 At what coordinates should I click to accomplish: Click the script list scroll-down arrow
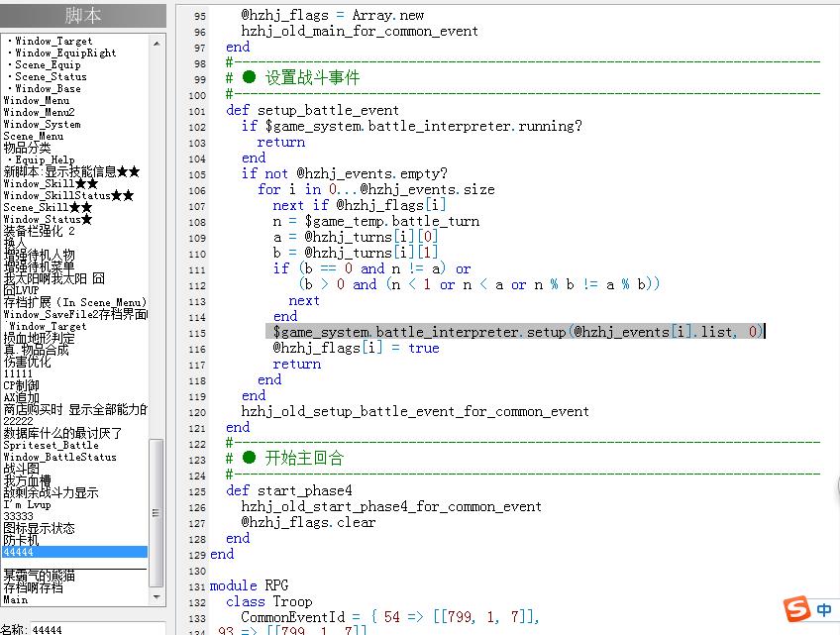(x=157, y=597)
